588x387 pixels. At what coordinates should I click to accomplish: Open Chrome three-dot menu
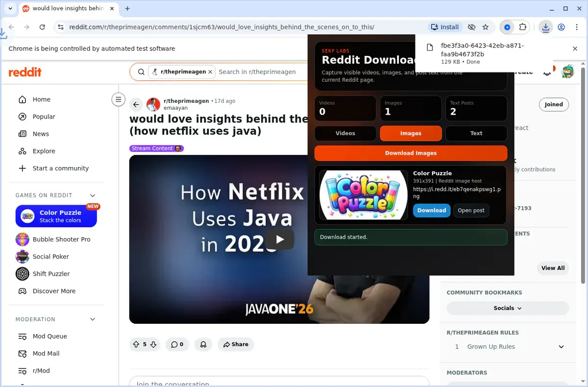576,27
